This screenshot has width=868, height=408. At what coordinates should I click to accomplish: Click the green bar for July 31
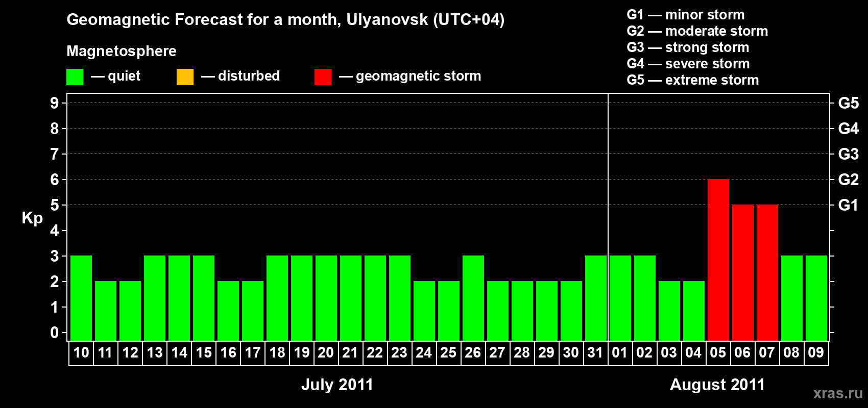click(596, 298)
